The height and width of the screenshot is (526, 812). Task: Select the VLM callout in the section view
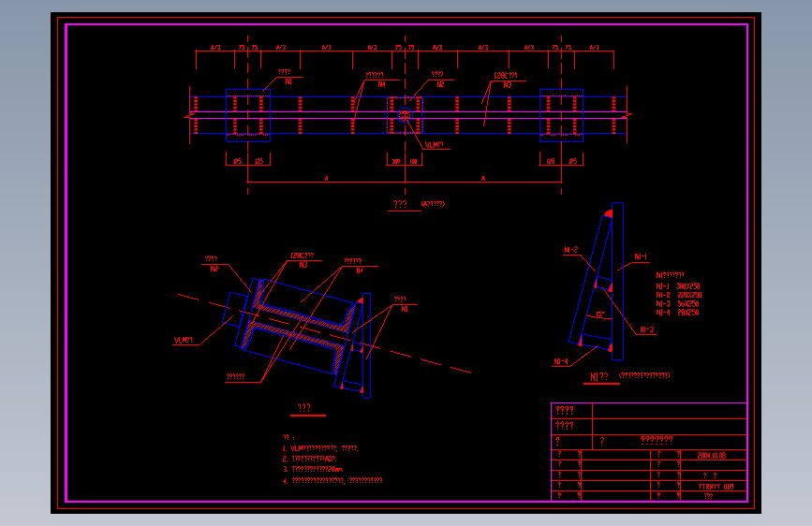(184, 340)
